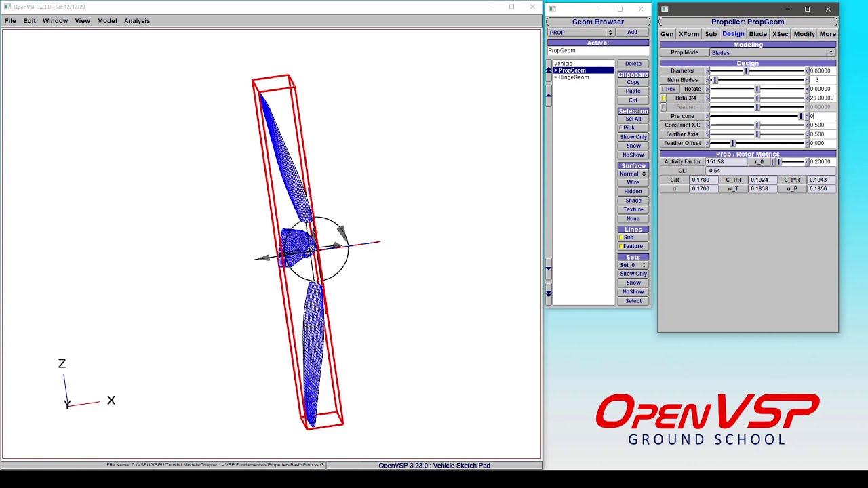
Task: Switch to the Modify tab
Action: [804, 34]
